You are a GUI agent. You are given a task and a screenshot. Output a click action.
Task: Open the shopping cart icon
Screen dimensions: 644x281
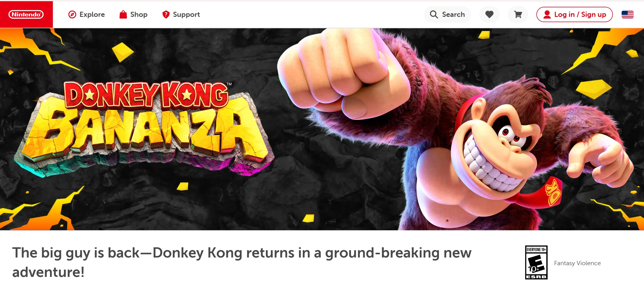coord(518,15)
